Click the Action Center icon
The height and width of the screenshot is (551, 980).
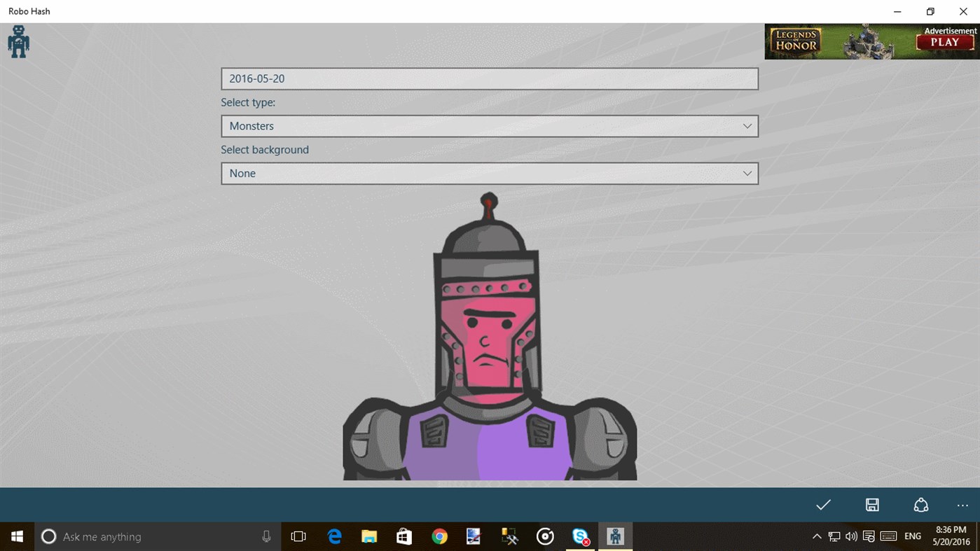(x=867, y=536)
